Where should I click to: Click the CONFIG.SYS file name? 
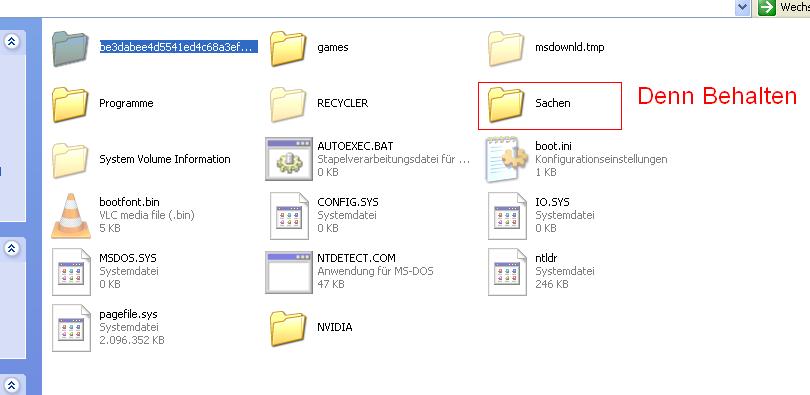click(x=348, y=202)
